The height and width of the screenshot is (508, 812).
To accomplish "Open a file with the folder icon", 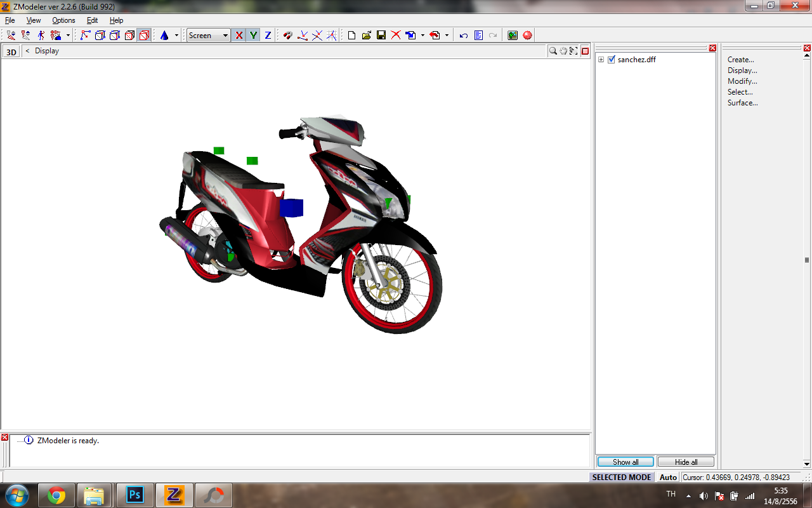I will coord(367,36).
